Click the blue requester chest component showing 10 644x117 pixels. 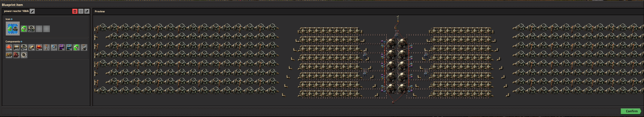point(69,48)
